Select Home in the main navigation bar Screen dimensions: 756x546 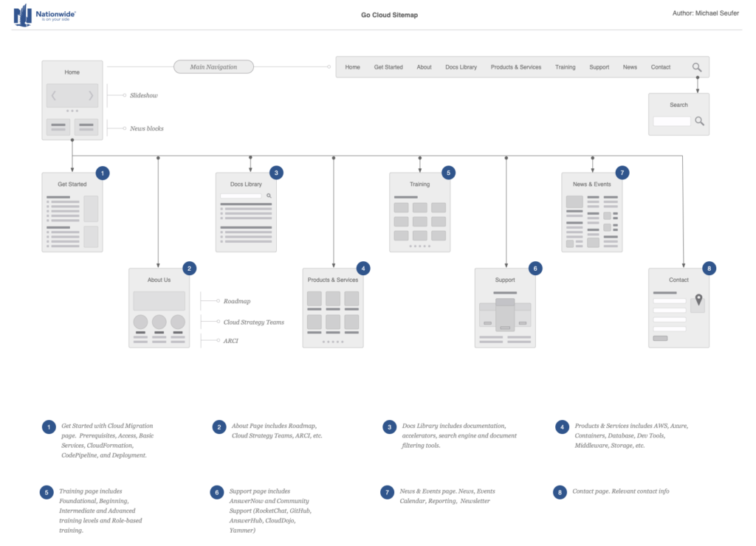(352, 67)
